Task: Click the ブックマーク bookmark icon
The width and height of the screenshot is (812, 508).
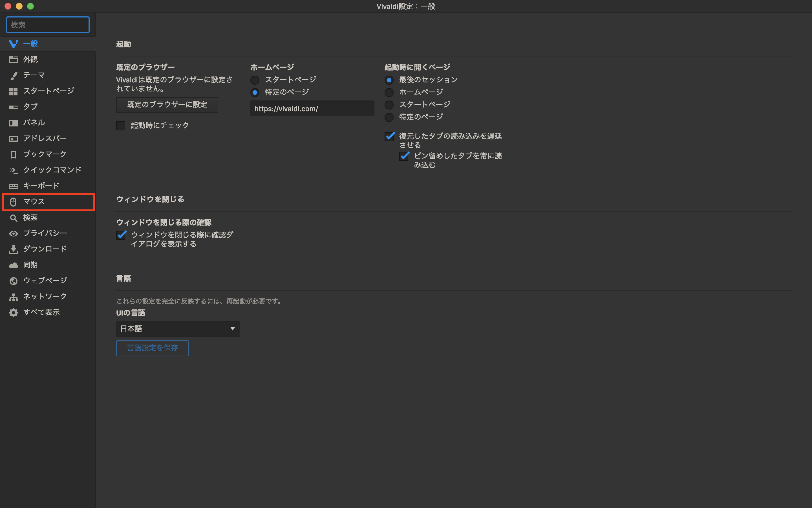Action: [14, 154]
